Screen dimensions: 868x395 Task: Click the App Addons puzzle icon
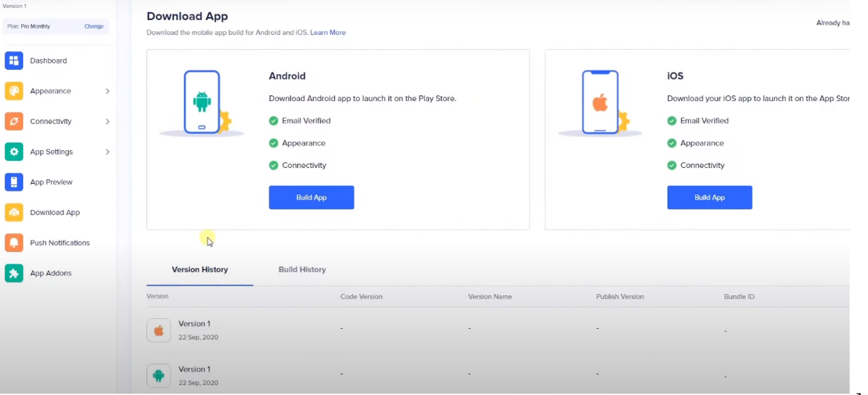coord(14,273)
